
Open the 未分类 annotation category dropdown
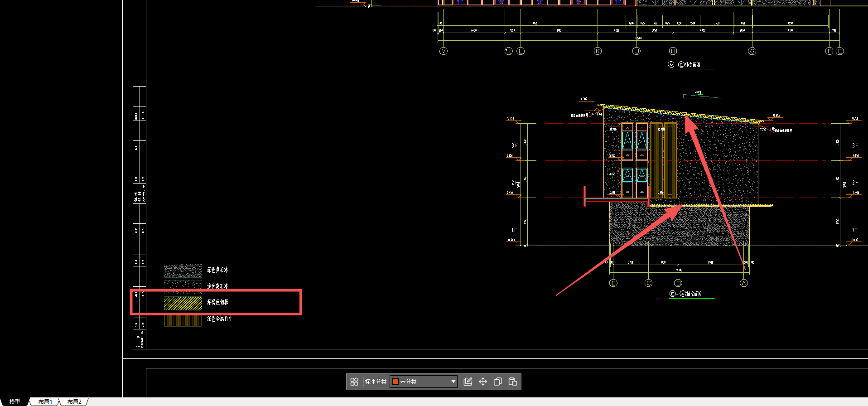click(x=424, y=382)
